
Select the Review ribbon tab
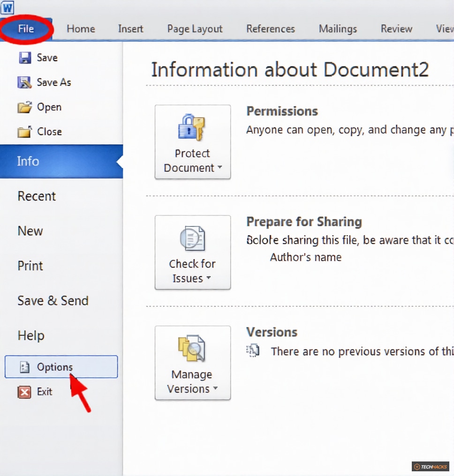395,29
